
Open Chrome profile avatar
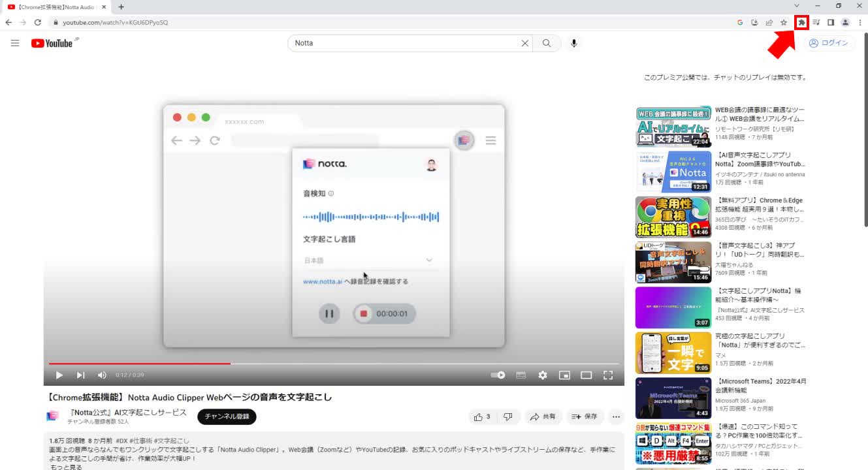tap(845, 22)
